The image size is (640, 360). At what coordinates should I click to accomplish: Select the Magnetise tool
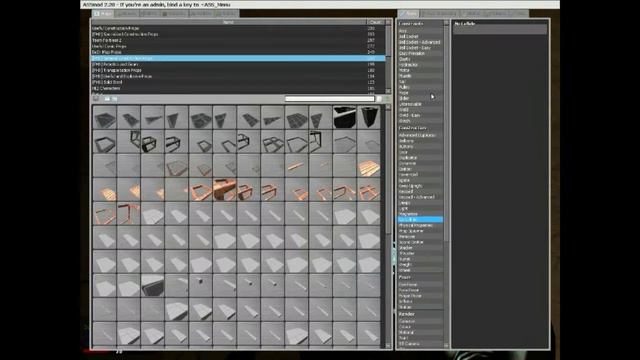(x=420, y=214)
